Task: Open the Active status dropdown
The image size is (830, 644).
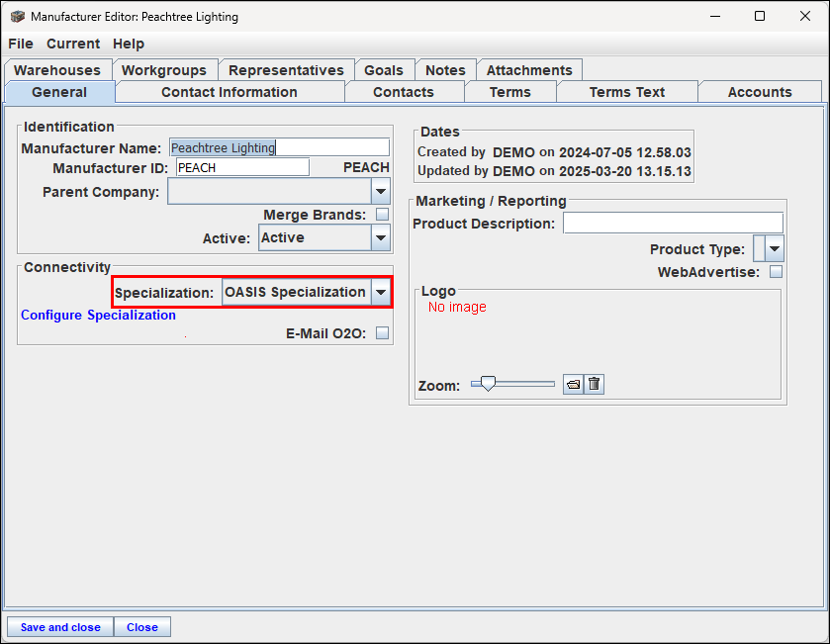Action: [x=381, y=237]
